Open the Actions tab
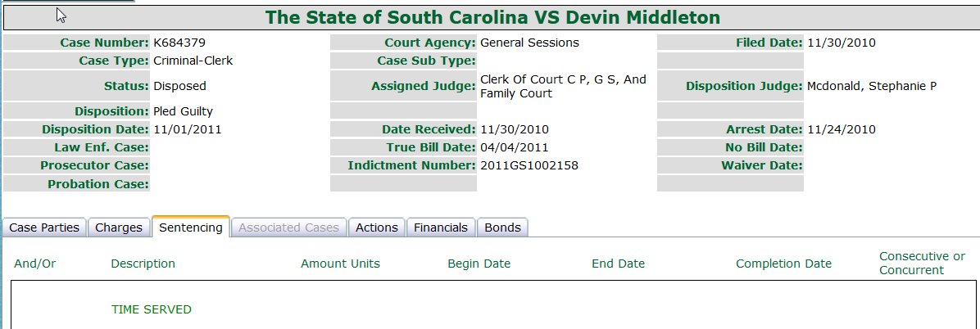Screen dimensions: 980x329 pyautogui.click(x=377, y=228)
